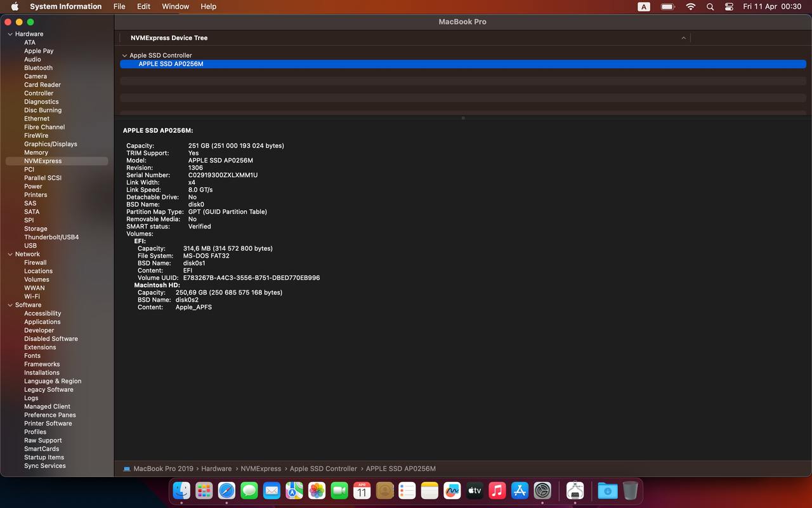Open Control Center in menu bar
This screenshot has height=508, width=812.
tap(729, 6)
